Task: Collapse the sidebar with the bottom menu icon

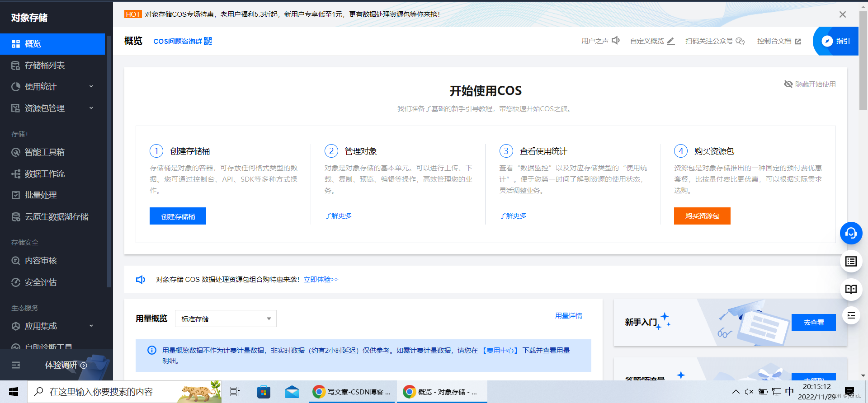Action: (x=16, y=365)
